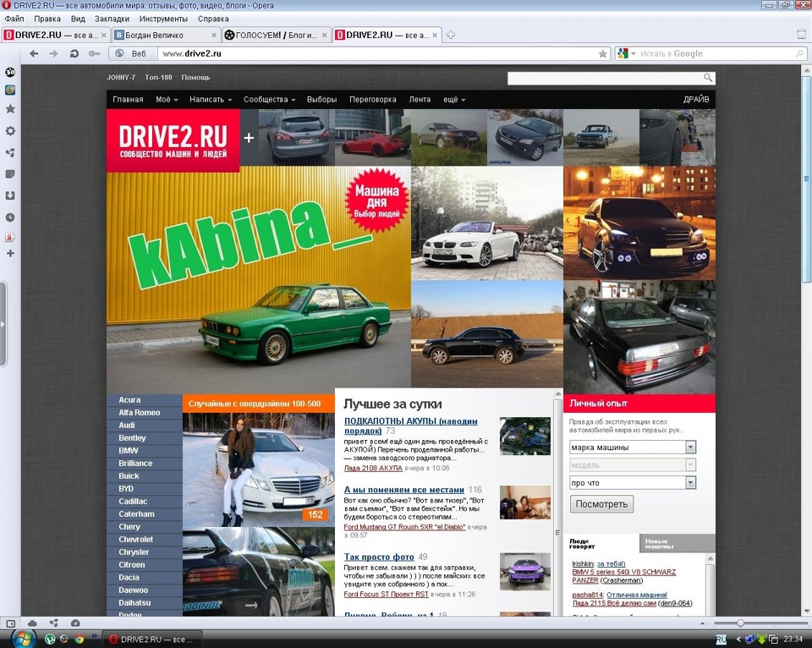
Task: Expand the "ещё" dropdown menu
Action: (454, 100)
